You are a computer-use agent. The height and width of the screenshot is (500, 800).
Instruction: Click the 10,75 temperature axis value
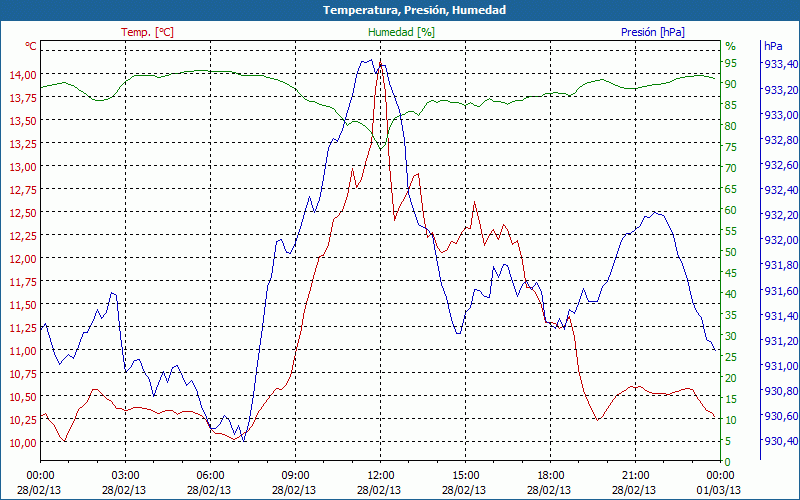pos(22,373)
